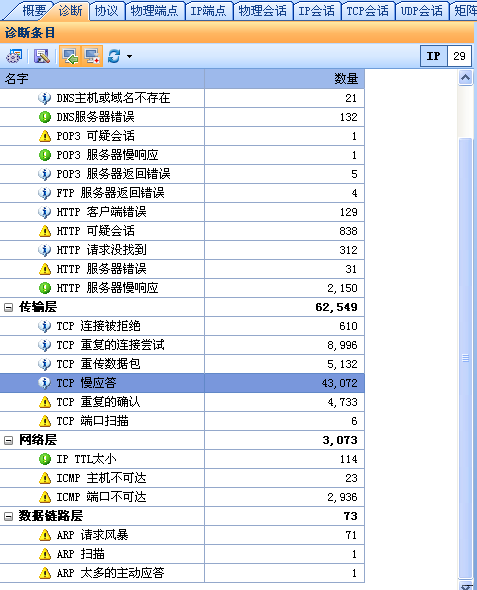Click info icon of HTTP 客户端错误

45,212
